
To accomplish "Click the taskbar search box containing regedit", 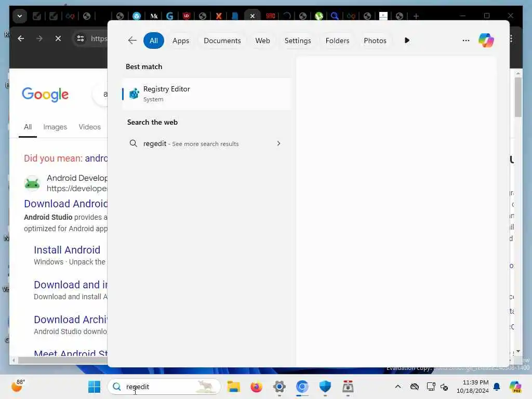I will coord(164,387).
